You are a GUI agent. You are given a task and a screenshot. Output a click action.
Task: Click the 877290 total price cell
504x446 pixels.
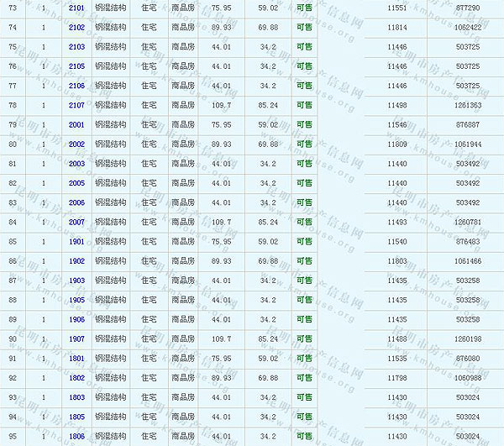(467, 8)
